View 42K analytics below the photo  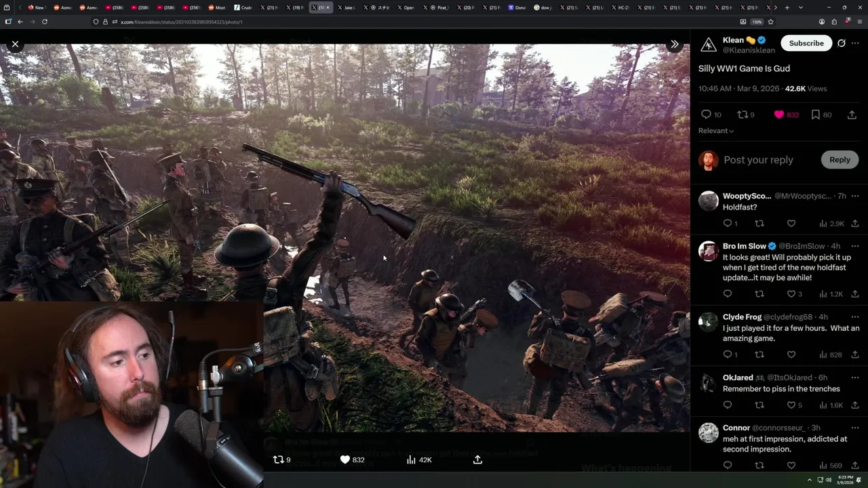(418, 460)
